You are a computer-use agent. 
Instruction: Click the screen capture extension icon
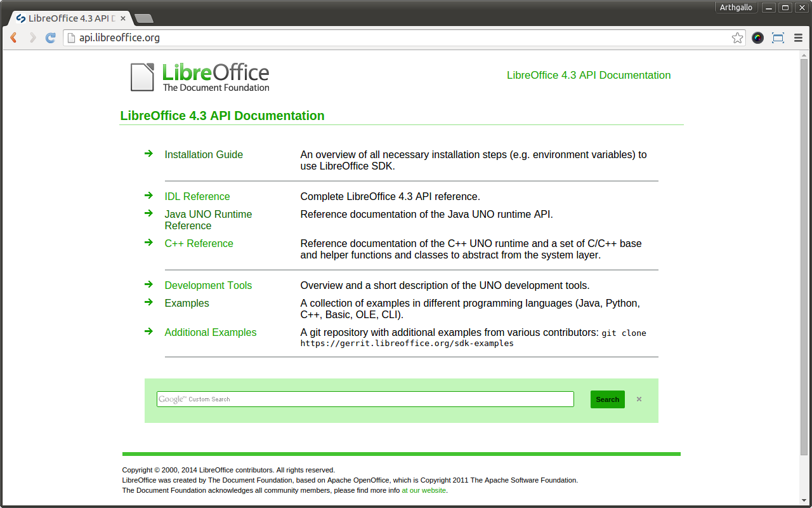(x=778, y=38)
